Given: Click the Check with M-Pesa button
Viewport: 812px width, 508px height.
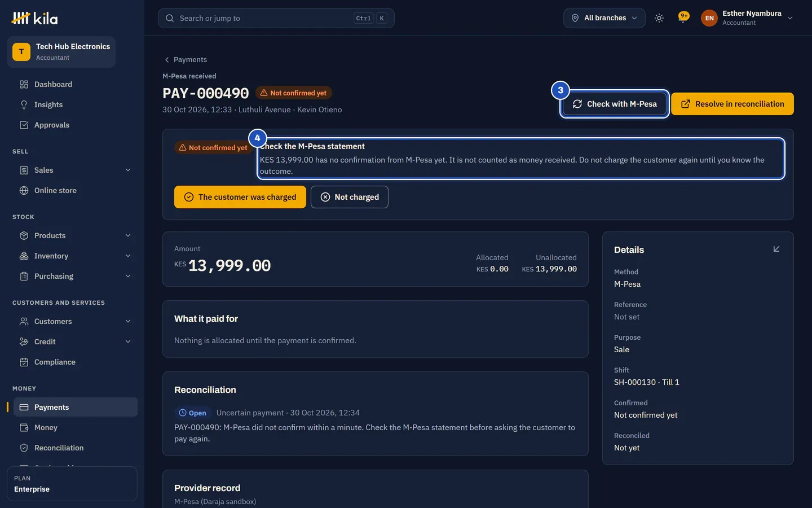Looking at the screenshot, I should tap(615, 104).
